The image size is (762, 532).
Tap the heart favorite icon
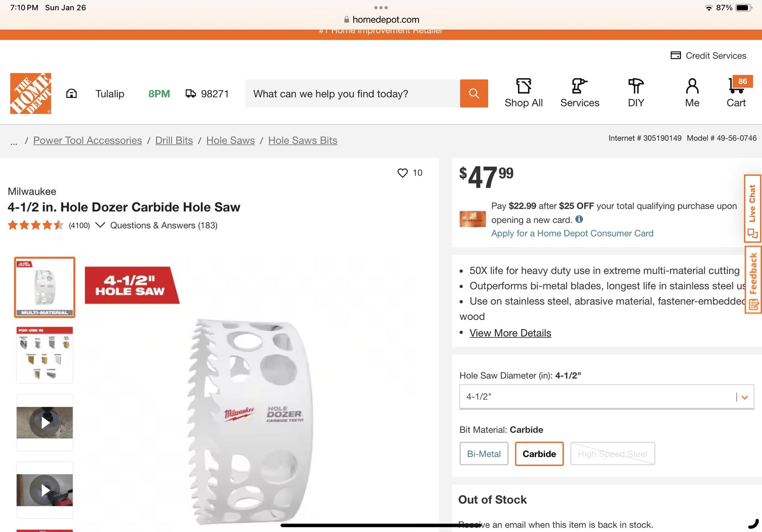click(402, 173)
